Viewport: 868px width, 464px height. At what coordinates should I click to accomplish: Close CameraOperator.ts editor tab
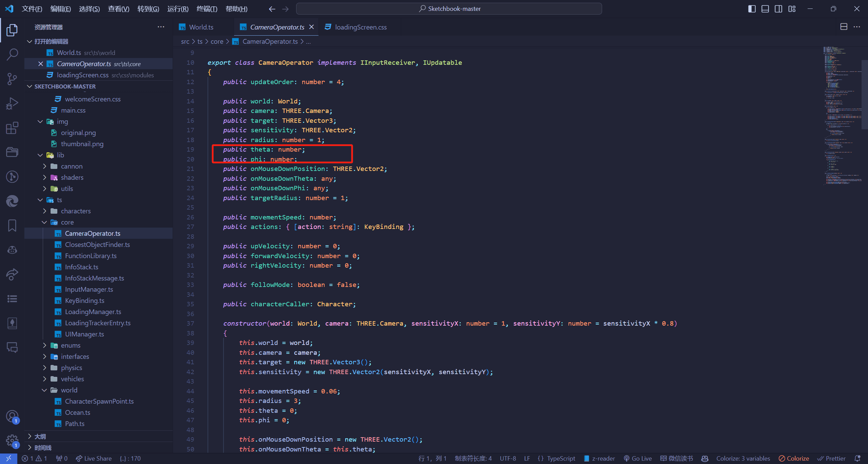[x=310, y=27]
